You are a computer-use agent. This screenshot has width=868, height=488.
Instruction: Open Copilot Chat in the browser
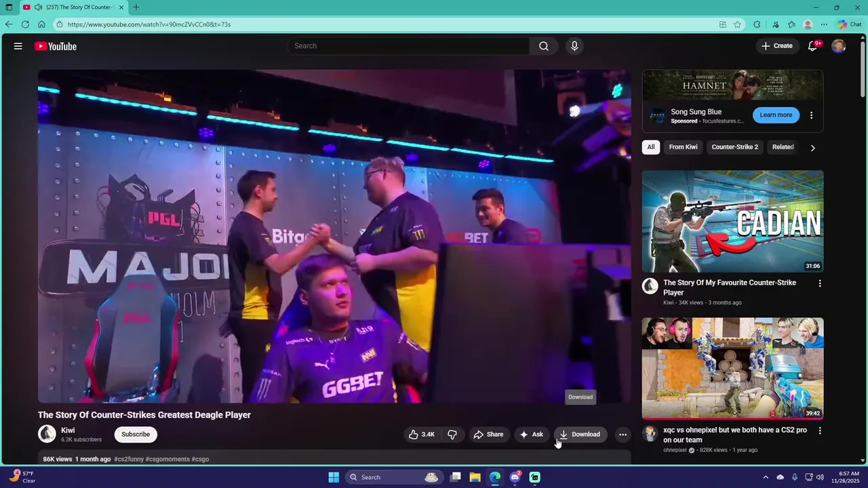tap(849, 24)
